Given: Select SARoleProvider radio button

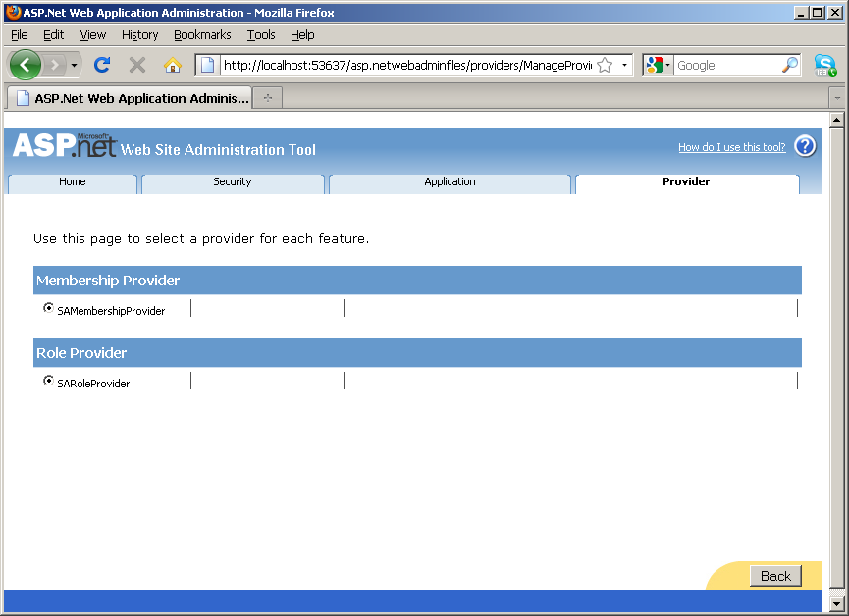Looking at the screenshot, I should click(48, 381).
